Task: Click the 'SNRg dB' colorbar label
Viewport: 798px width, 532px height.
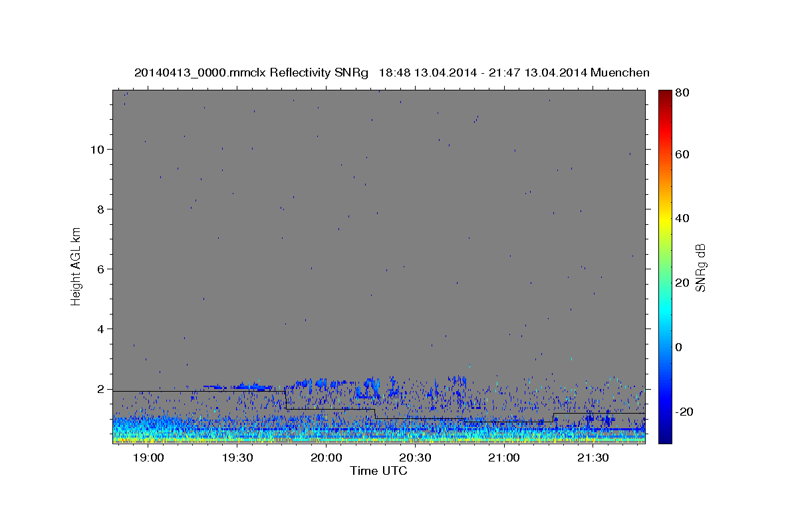Action: tap(700, 267)
